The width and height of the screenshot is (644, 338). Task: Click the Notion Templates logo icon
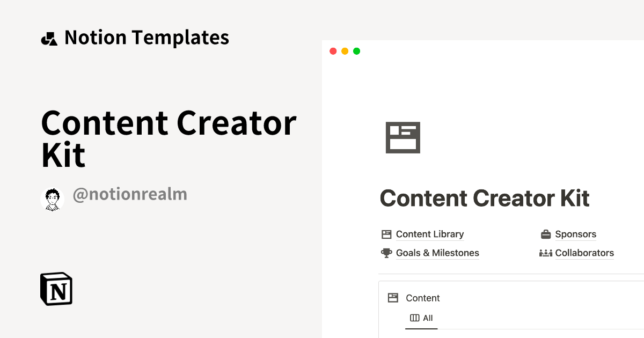point(49,37)
